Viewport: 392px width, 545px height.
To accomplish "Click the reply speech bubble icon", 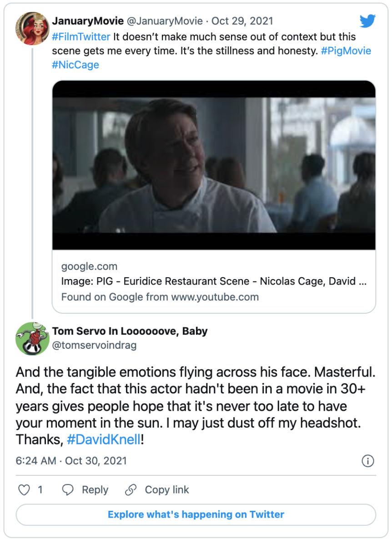I will (x=67, y=490).
